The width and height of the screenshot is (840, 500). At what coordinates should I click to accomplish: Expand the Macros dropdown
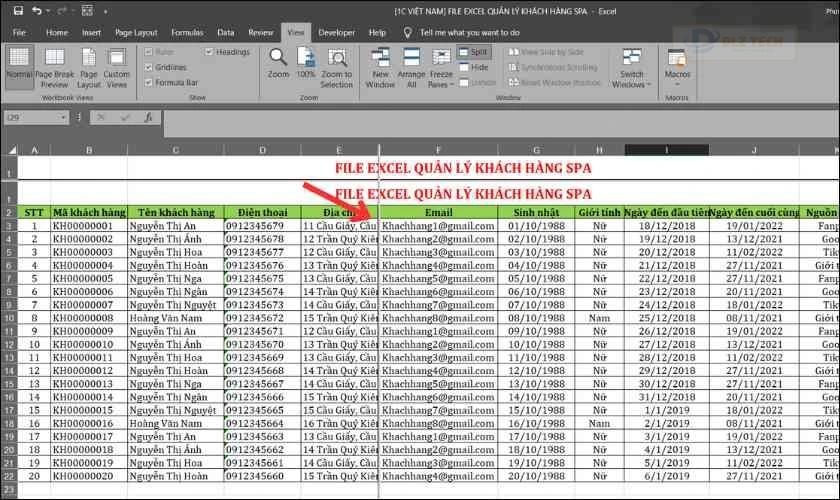[677, 84]
